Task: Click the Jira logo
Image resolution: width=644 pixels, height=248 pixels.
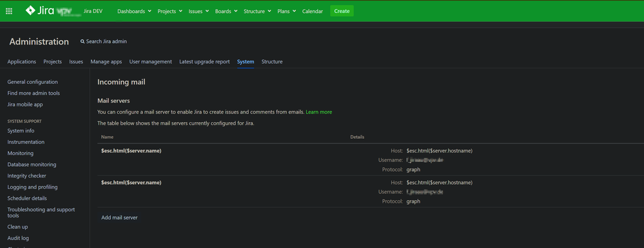Action: pyautogui.click(x=40, y=11)
